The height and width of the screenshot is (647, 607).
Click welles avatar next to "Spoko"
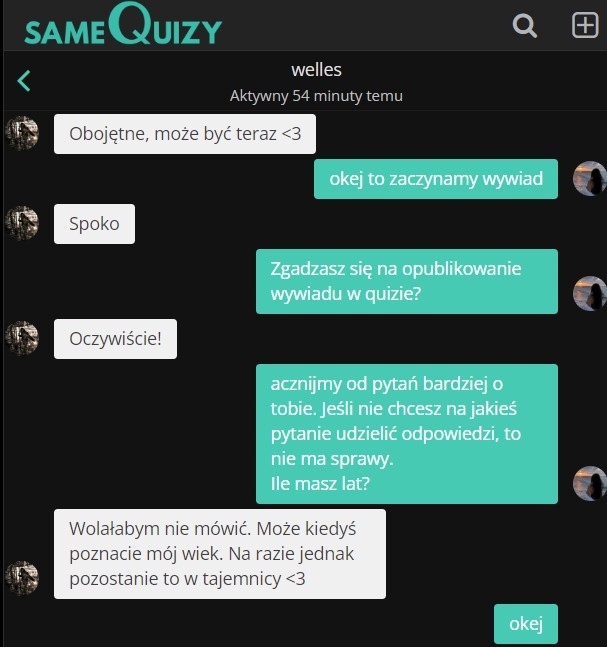tap(22, 223)
